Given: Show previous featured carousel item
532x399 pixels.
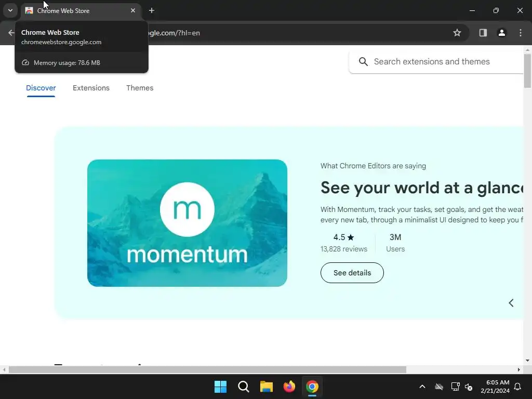Looking at the screenshot, I should (x=511, y=303).
